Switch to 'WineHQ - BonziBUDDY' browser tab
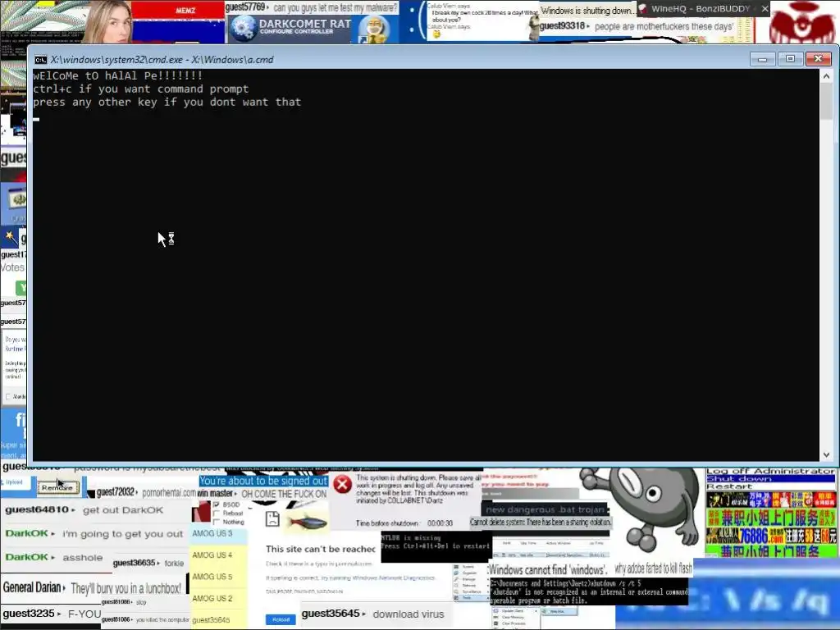Image resolution: width=840 pixels, height=630 pixels. pos(700,8)
